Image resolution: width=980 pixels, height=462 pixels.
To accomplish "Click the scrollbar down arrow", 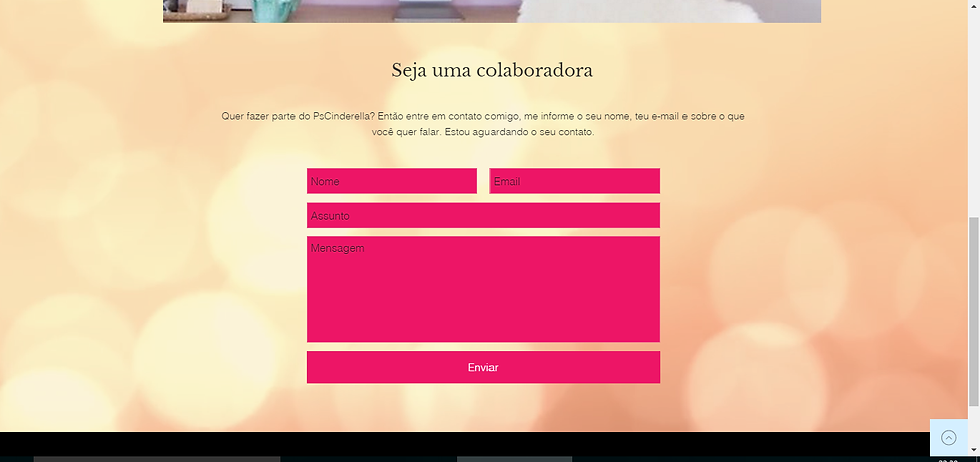I will [x=974, y=449].
